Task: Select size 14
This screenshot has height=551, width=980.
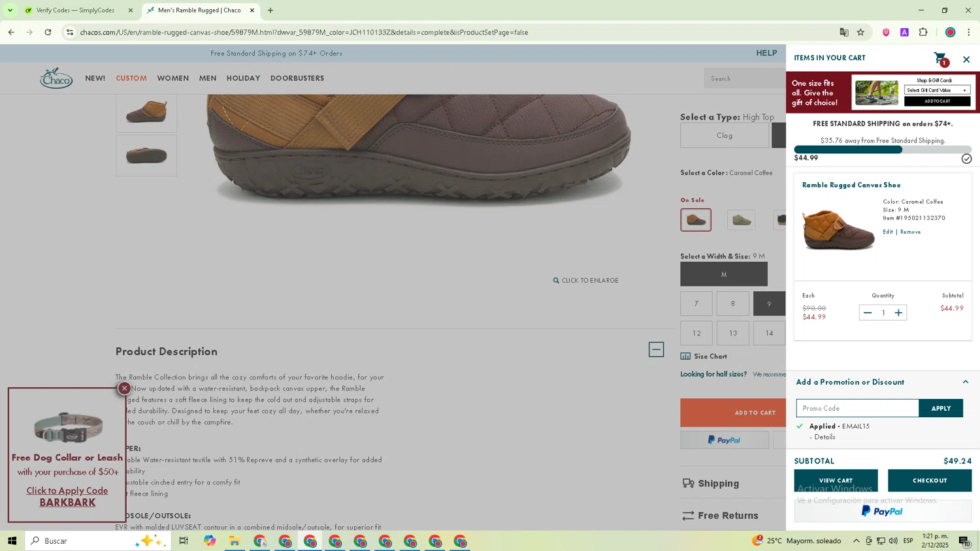Action: [x=769, y=333]
